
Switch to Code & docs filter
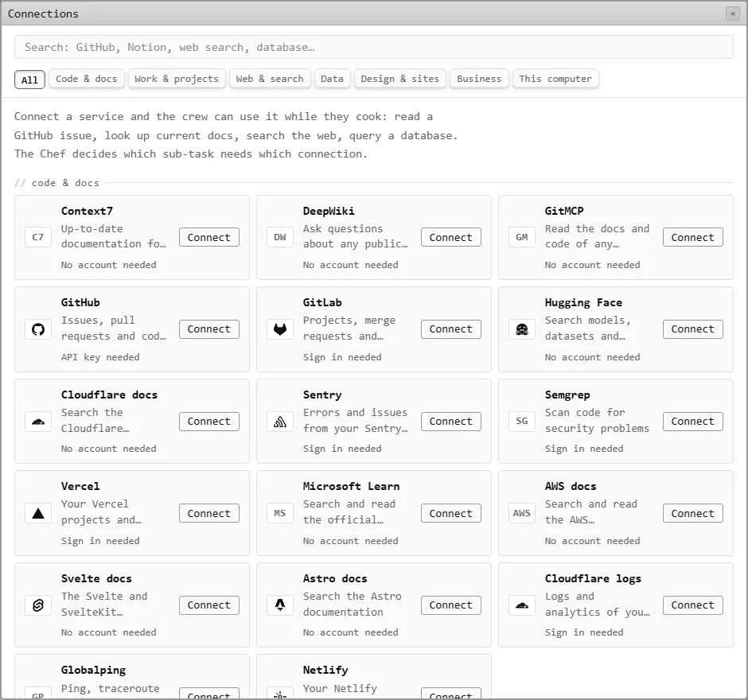coord(87,79)
